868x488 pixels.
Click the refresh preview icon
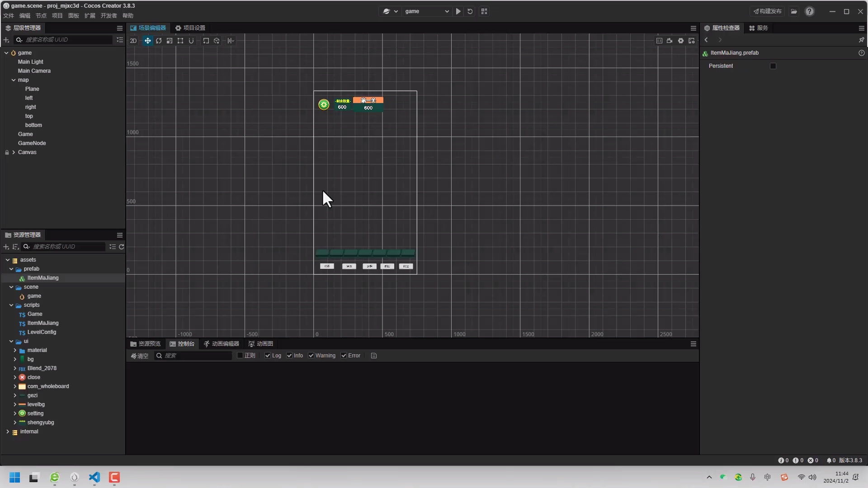pyautogui.click(x=470, y=11)
